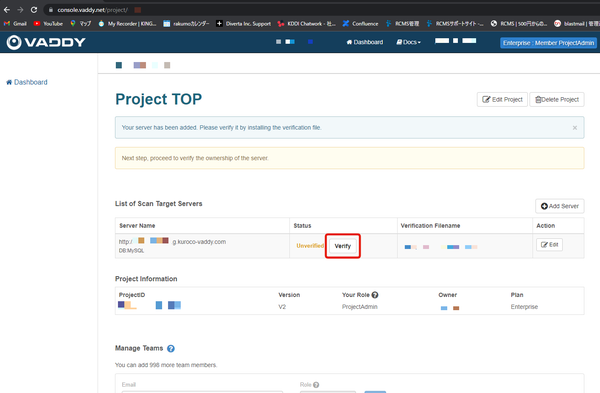600x393 pixels.
Task: Reload the page with refresh icon
Action: pyautogui.click(x=34, y=10)
